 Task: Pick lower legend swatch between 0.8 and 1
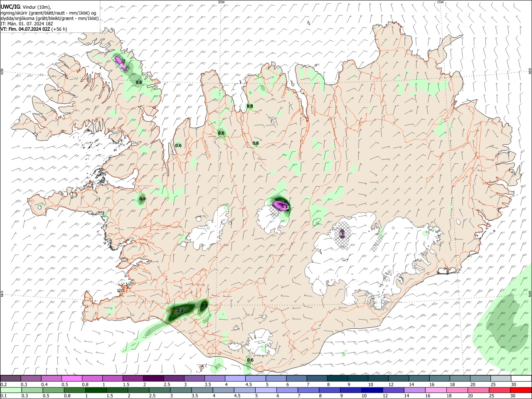[x=74, y=390]
